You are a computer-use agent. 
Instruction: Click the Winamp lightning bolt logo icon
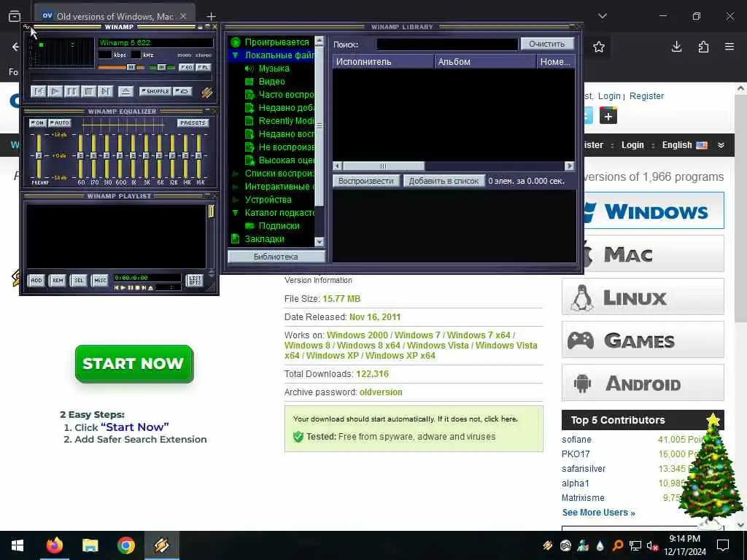tap(206, 93)
